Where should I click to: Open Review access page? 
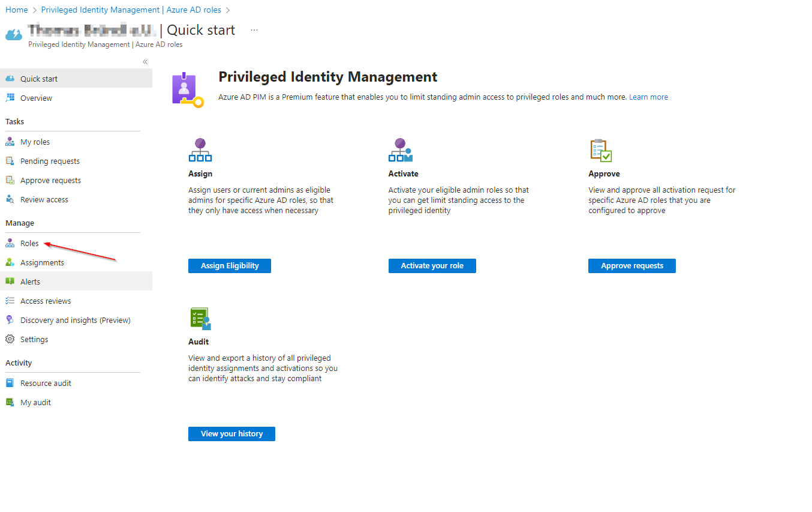(x=76, y=199)
